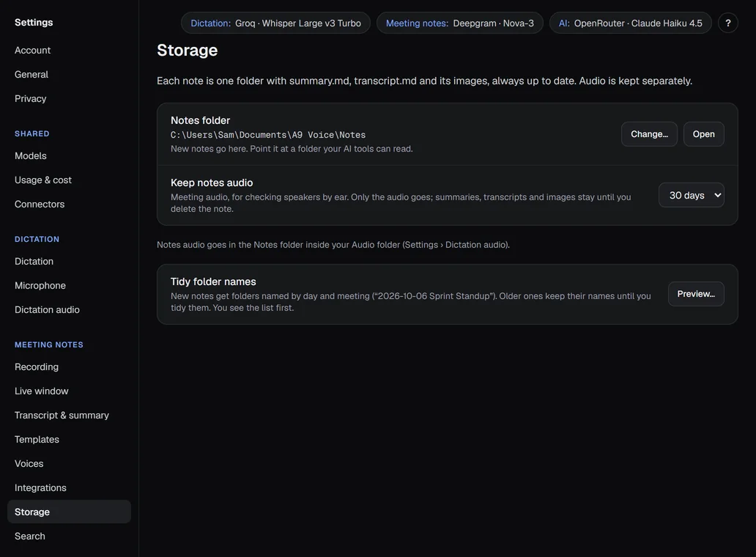Open Usage & cost page

[43, 180]
